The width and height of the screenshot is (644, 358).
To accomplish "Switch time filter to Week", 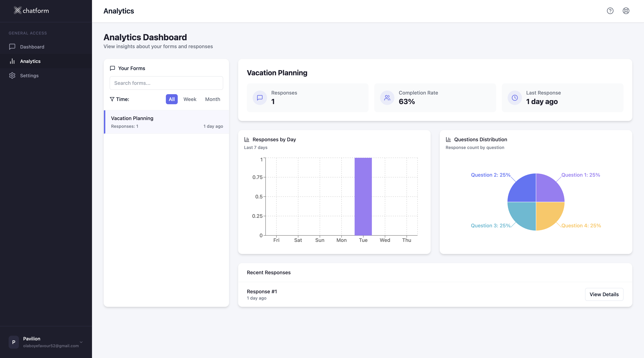I will (x=190, y=99).
